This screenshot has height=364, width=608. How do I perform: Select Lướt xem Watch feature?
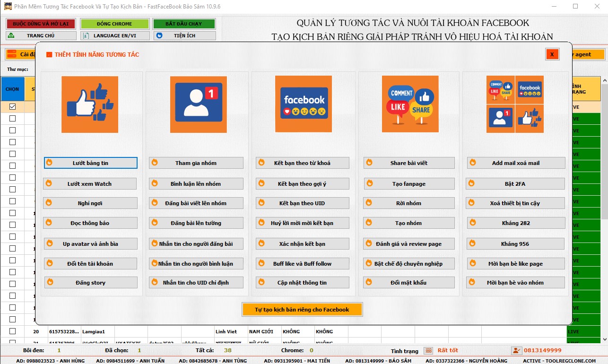click(x=90, y=184)
